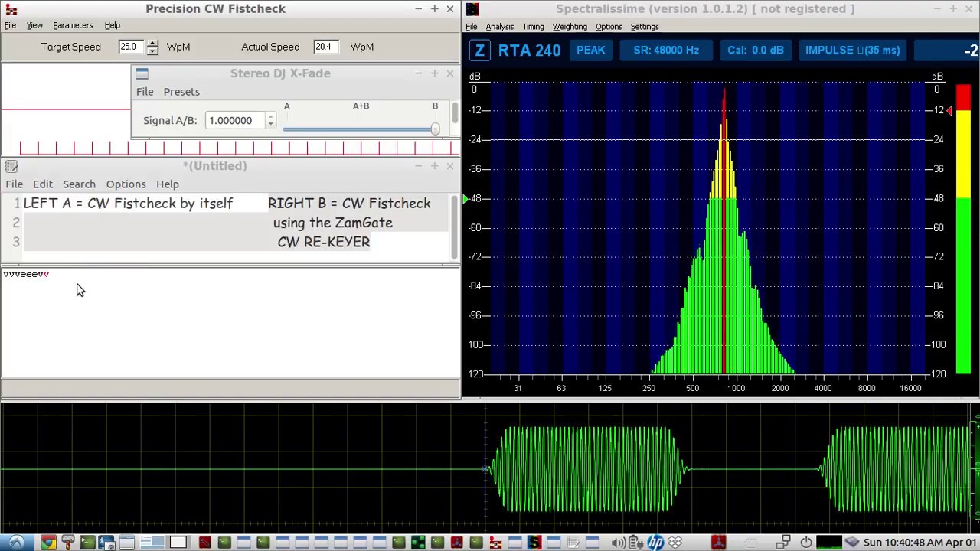Open the volume control tray icon
This screenshot has width=980, height=551.
click(618, 543)
